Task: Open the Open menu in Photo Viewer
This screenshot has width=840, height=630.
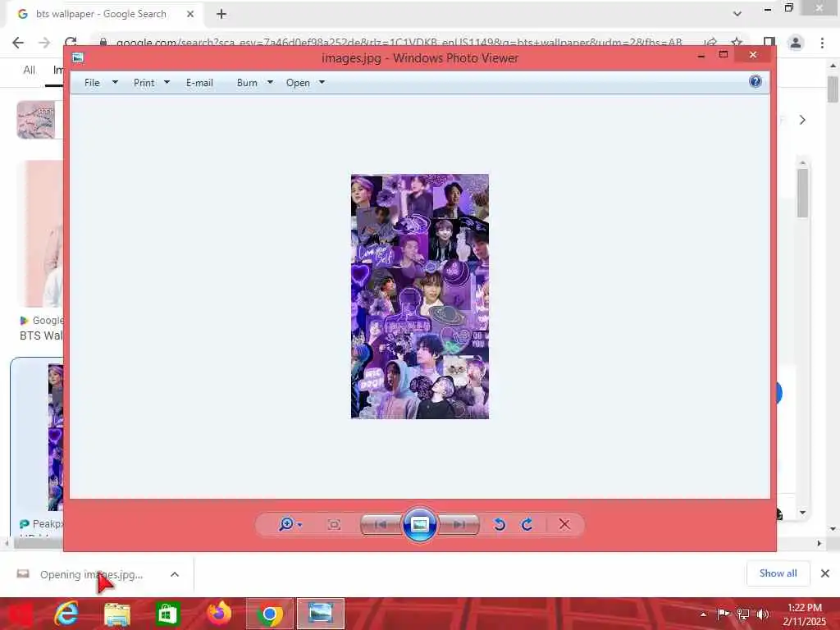Action: 298,83
